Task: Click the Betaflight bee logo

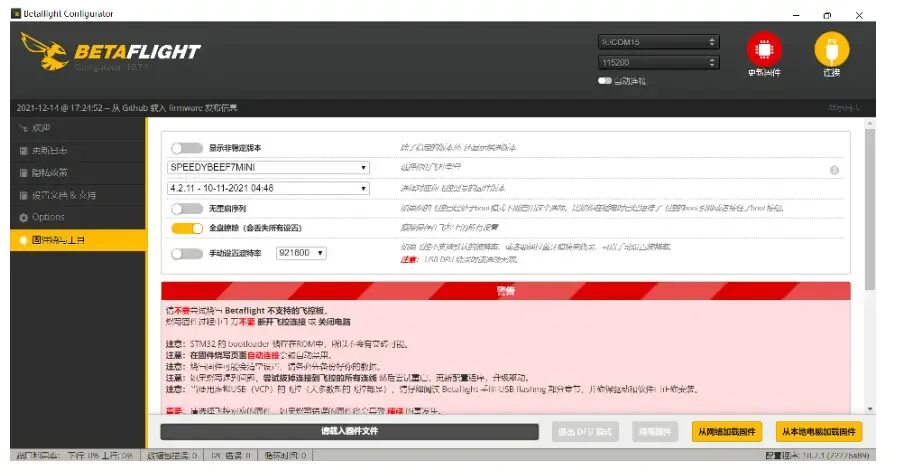Action: click(45, 51)
